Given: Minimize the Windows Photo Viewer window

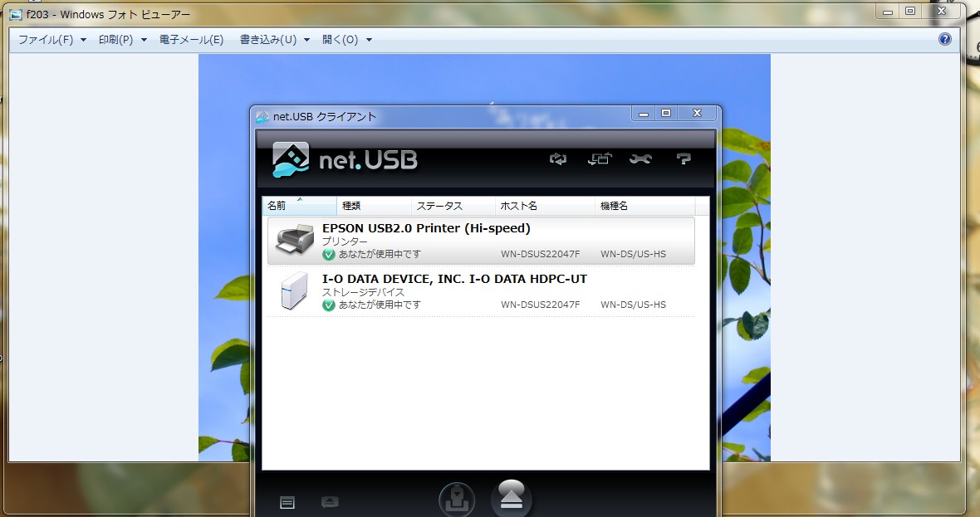Looking at the screenshot, I should click(x=888, y=12).
